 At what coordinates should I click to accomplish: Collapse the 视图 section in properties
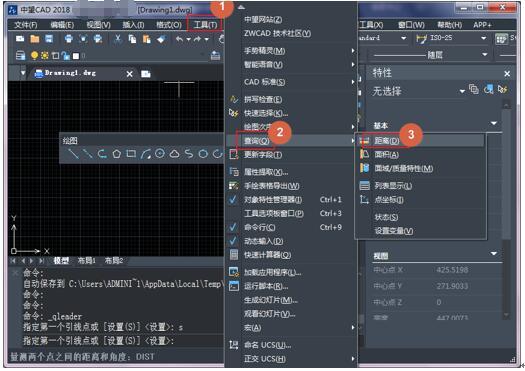pos(494,253)
